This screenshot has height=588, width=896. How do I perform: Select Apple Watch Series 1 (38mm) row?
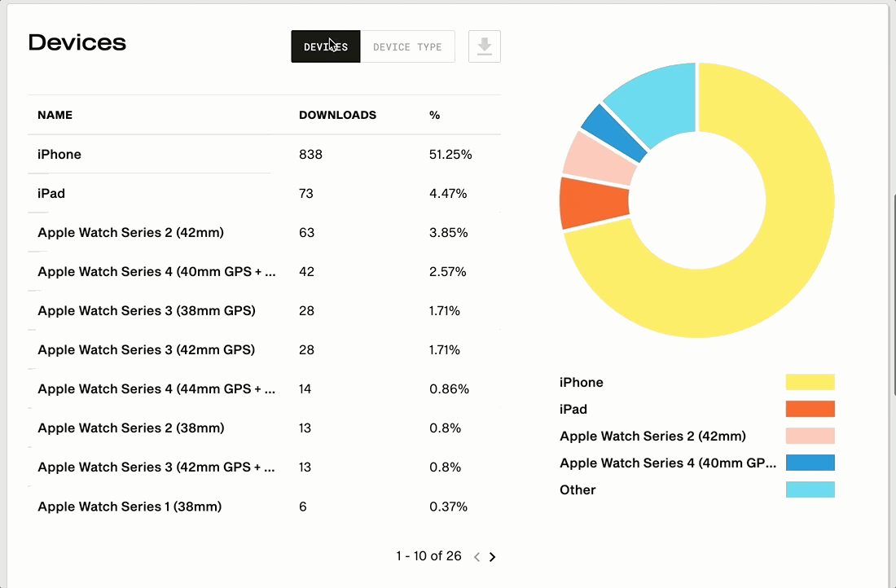click(264, 507)
